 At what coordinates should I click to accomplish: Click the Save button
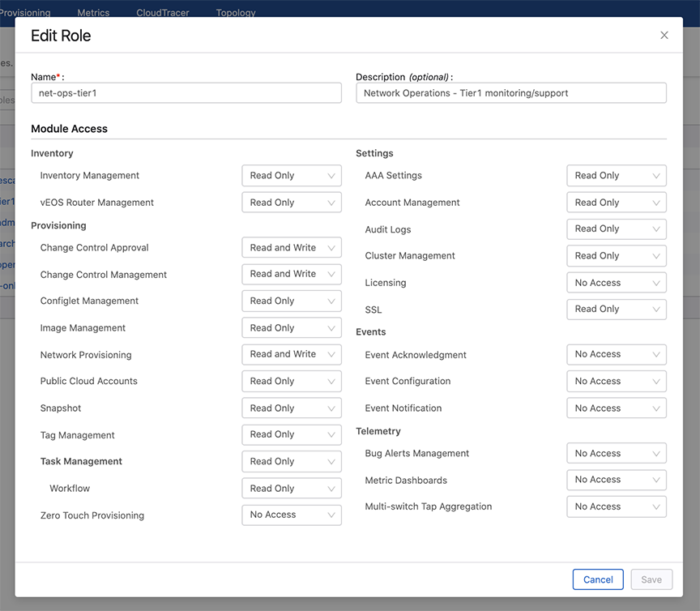coord(651,579)
